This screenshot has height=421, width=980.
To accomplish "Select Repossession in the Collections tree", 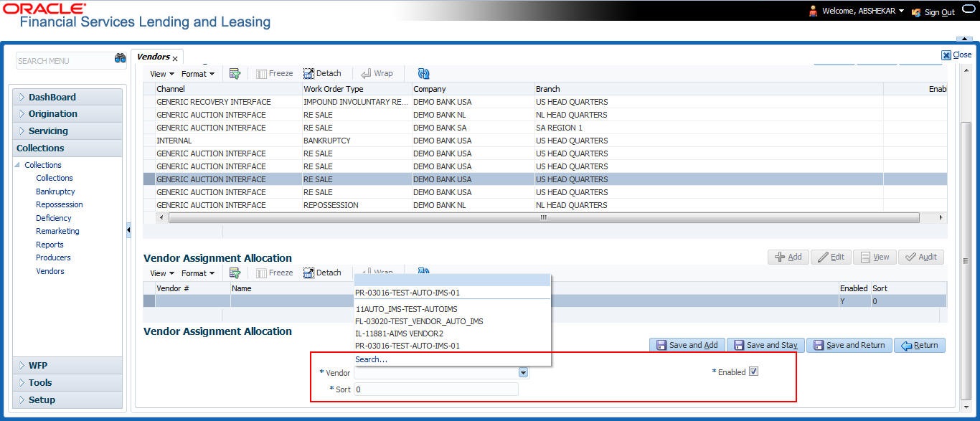I will point(60,204).
